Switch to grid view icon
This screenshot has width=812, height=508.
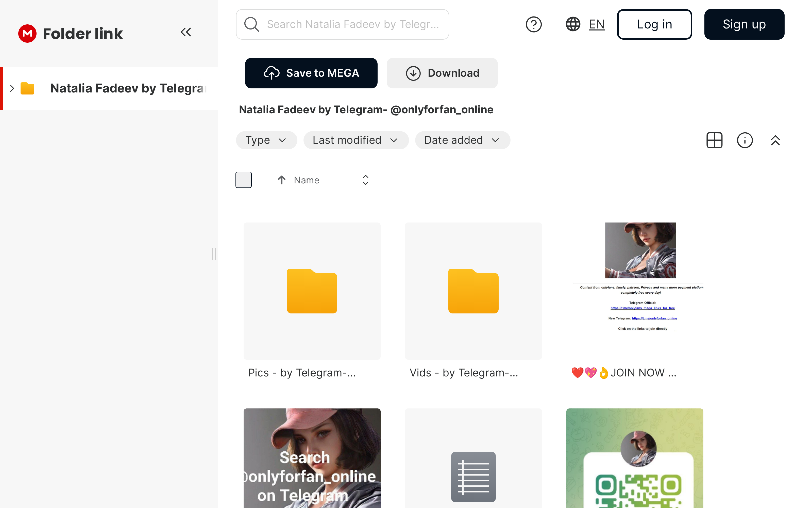(714, 140)
